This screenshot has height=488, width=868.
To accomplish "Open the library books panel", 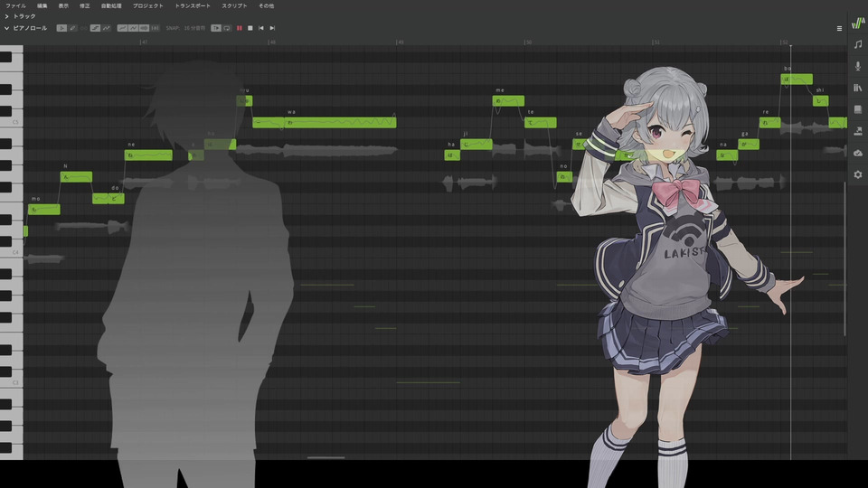I will point(858,88).
